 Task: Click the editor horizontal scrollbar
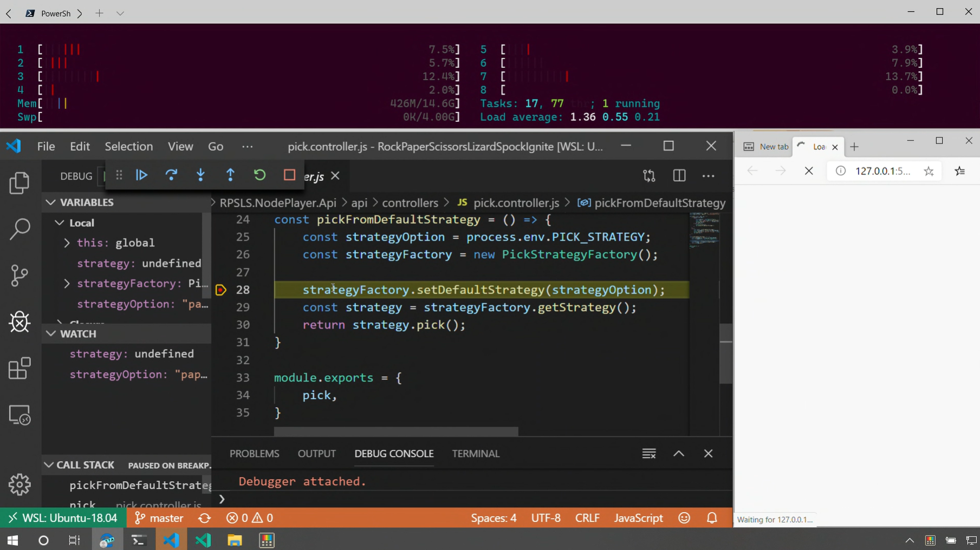pyautogui.click(x=395, y=431)
